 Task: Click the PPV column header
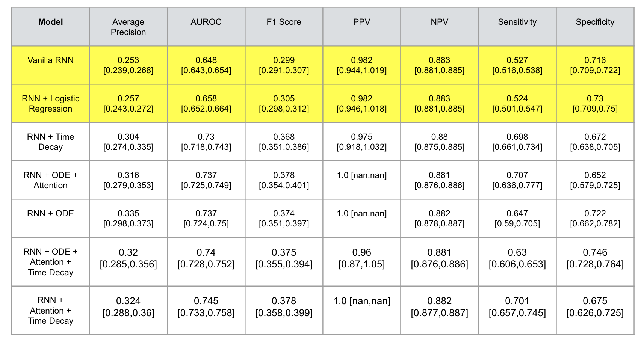tap(361, 22)
